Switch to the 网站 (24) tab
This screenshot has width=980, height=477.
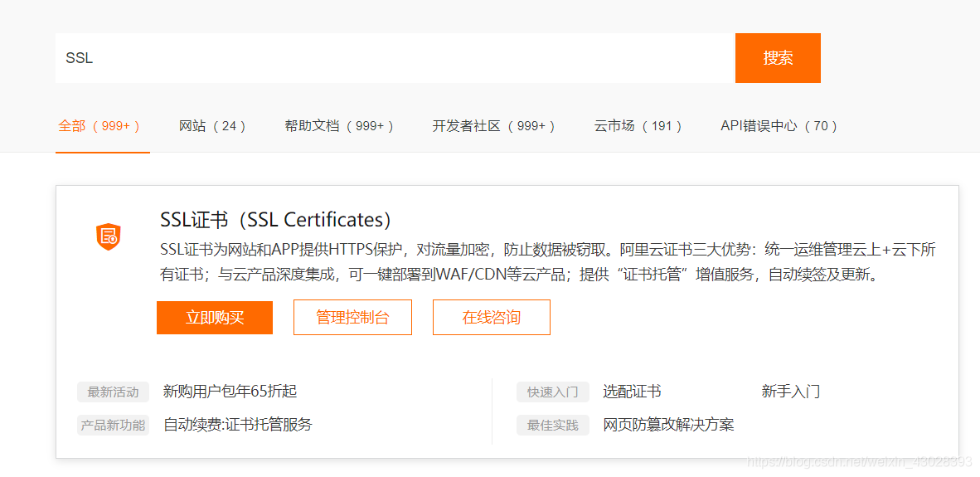(x=213, y=126)
